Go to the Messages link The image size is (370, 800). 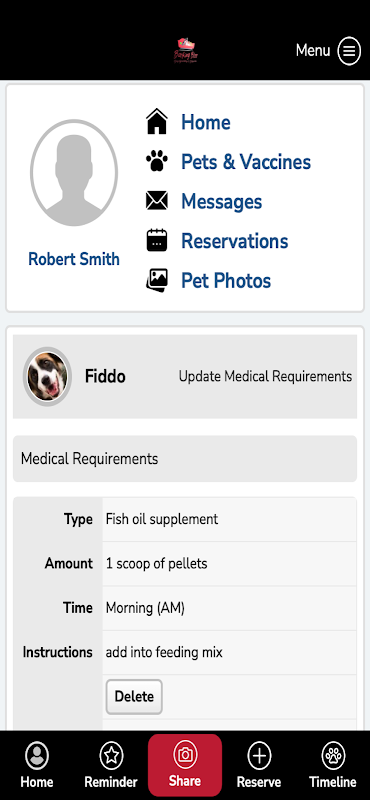(221, 201)
